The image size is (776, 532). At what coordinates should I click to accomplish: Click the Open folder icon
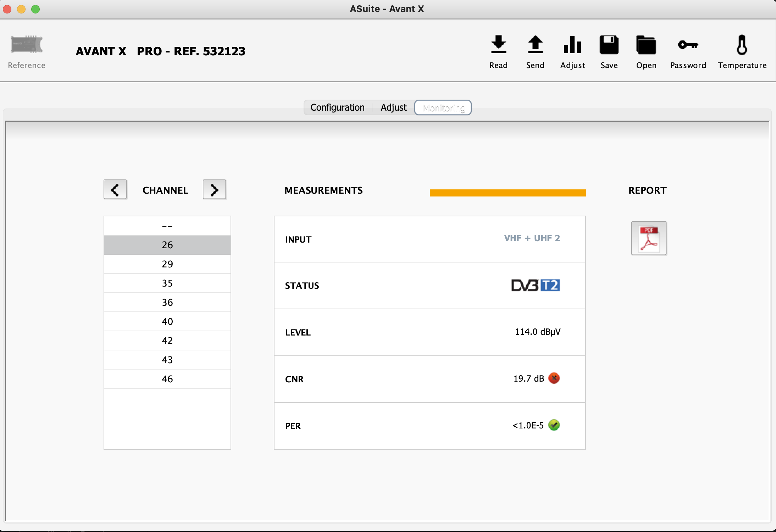tap(646, 45)
